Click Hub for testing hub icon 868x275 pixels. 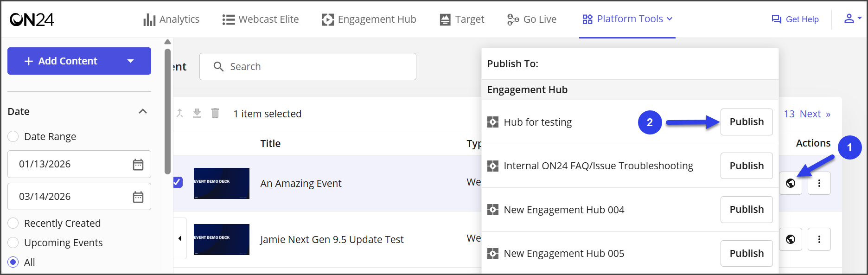click(493, 122)
